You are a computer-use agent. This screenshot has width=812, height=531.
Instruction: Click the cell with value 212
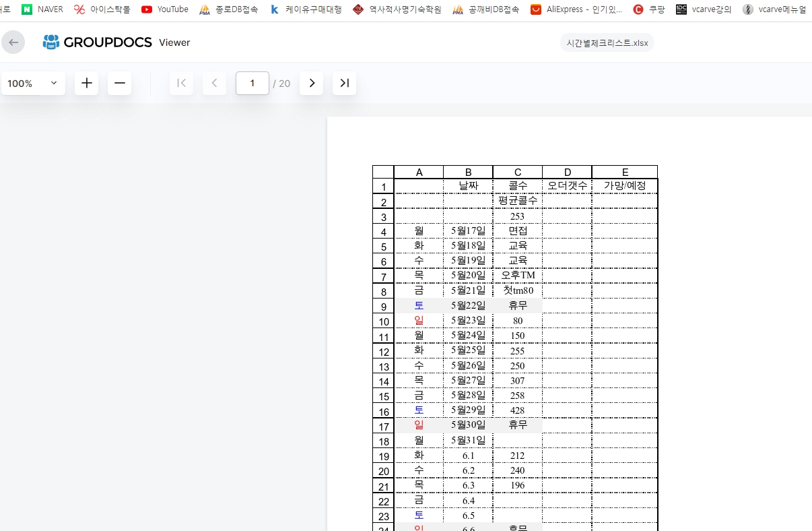coord(517,456)
